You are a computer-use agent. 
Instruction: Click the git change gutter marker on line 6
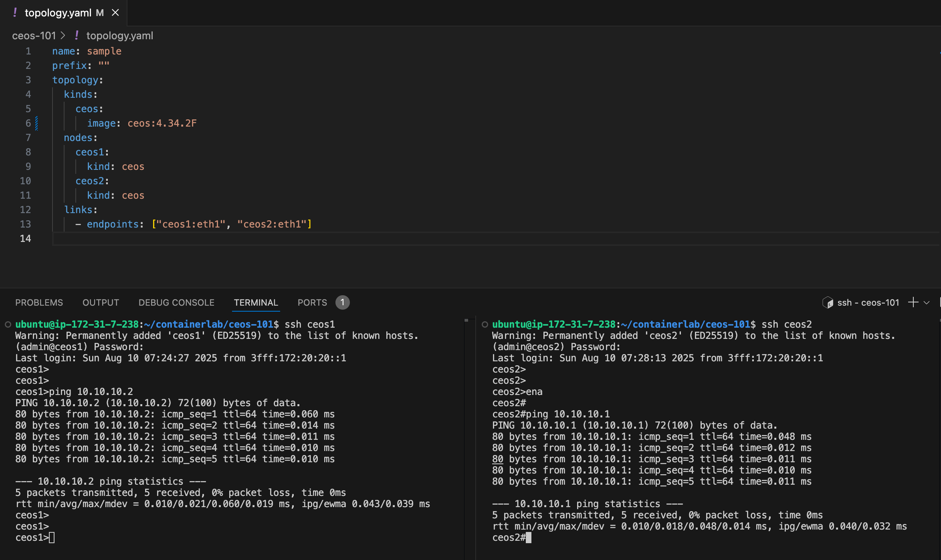click(36, 123)
